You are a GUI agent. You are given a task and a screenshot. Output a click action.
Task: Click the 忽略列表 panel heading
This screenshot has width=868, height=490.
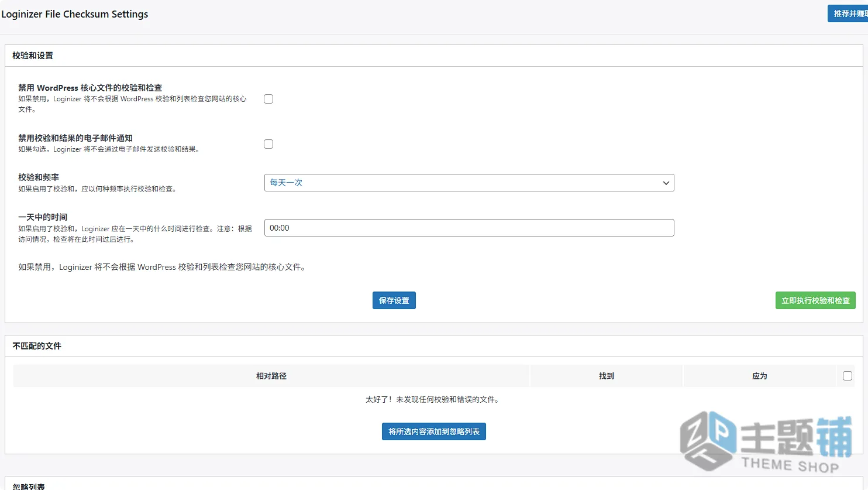tap(29, 486)
